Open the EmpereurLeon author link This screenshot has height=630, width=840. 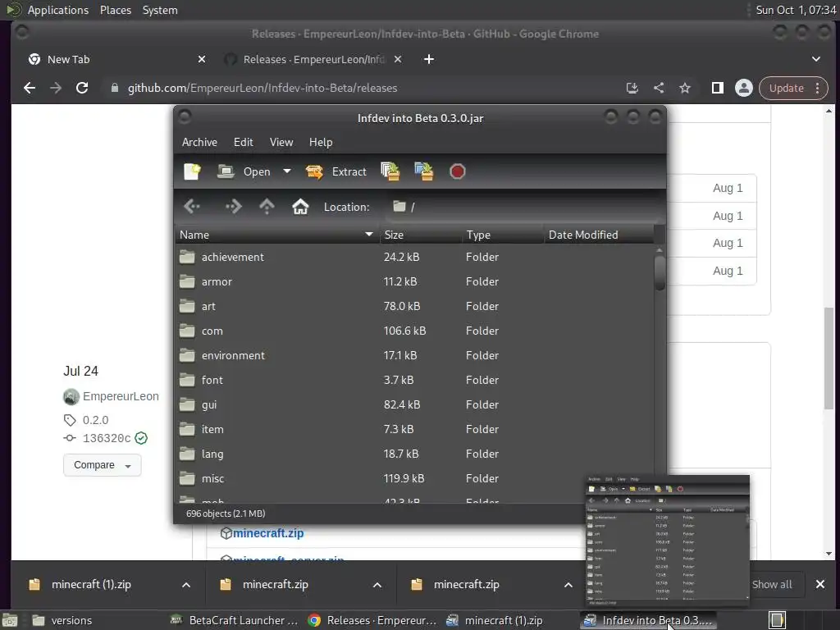coord(121,396)
